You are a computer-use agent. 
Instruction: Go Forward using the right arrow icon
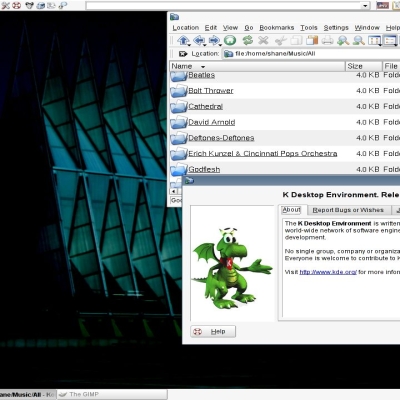(214, 40)
